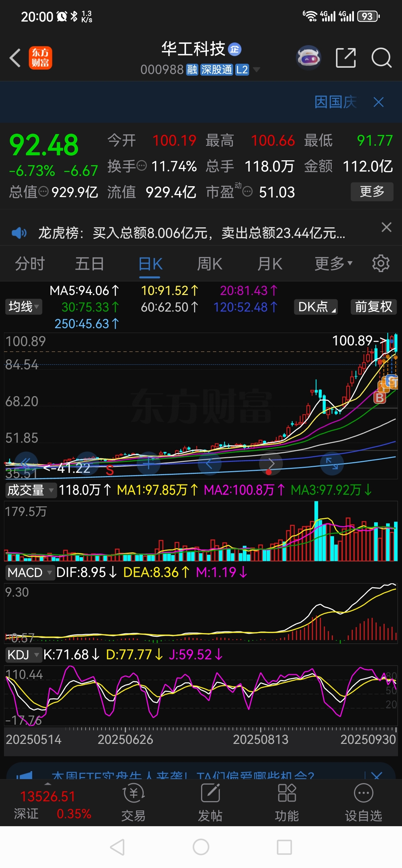Image resolution: width=402 pixels, height=868 pixels.
Task: Change the 前复权 adjustment mode
Action: (373, 307)
